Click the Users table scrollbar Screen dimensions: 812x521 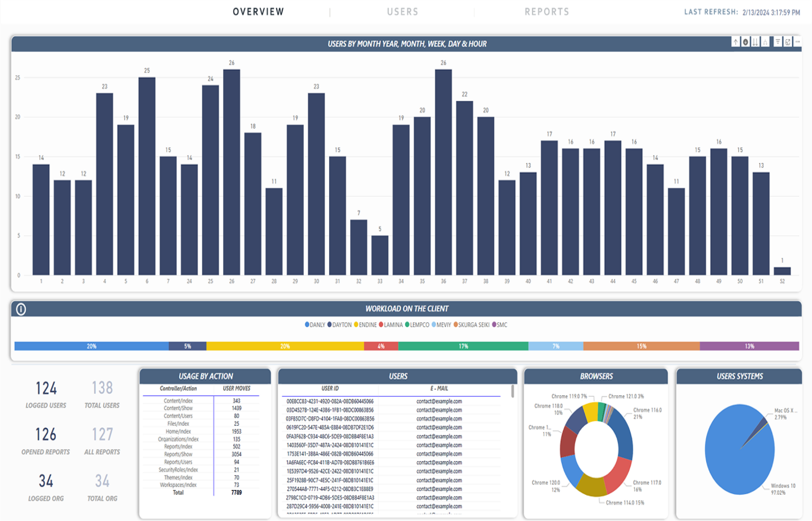pyautogui.click(x=513, y=391)
